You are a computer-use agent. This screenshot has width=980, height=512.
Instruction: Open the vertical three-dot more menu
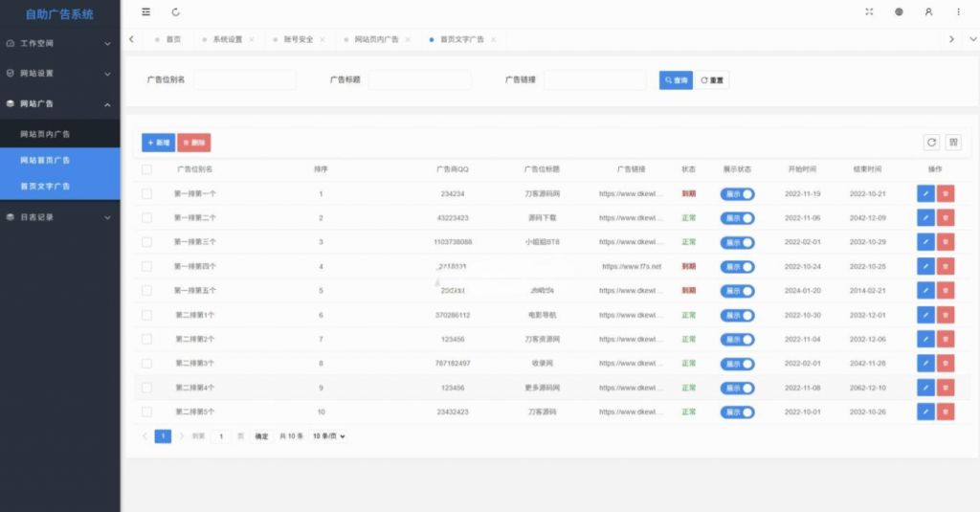(958, 12)
